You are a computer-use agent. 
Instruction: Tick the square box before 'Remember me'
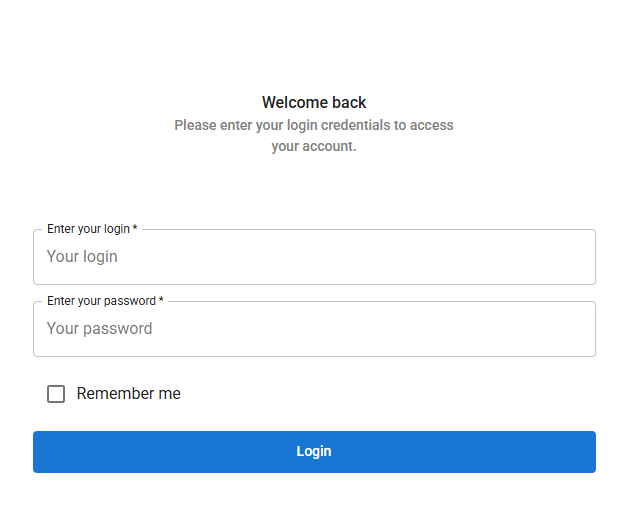coord(56,394)
